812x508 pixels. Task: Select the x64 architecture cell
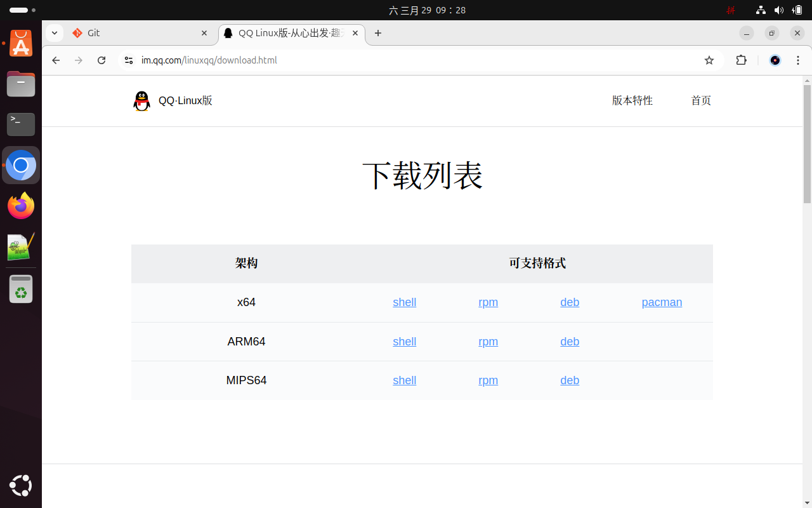(x=246, y=302)
